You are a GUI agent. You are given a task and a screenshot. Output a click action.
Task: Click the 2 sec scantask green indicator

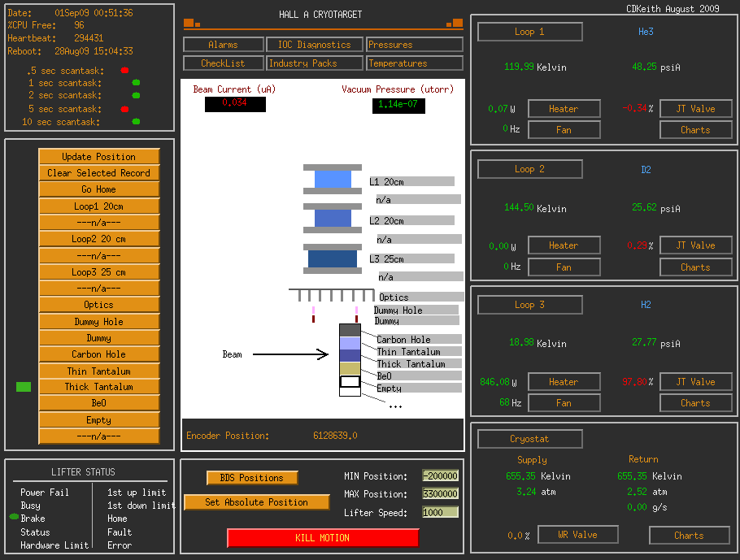coord(136,95)
